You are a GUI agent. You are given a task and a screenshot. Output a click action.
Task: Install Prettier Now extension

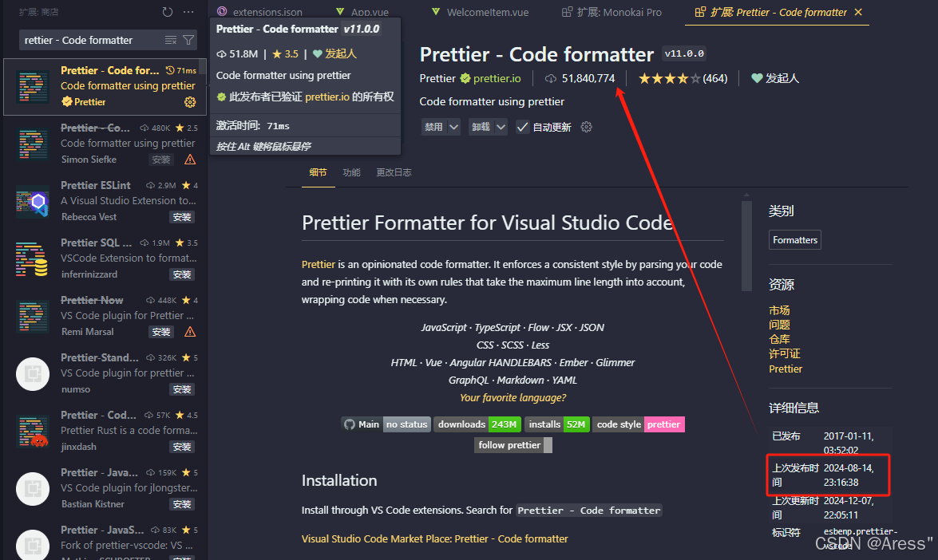161,332
